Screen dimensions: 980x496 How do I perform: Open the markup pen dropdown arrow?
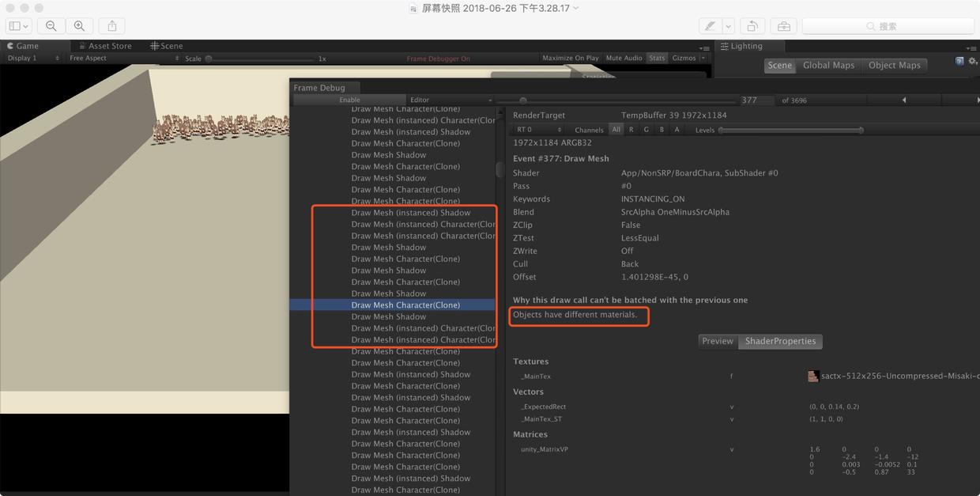(728, 26)
